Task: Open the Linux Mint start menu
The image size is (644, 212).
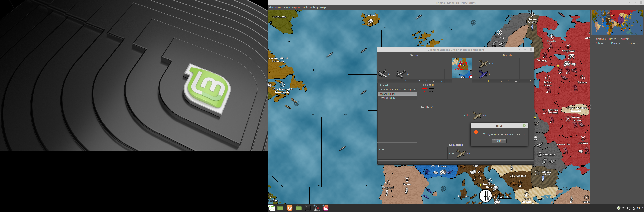Action: click(271, 208)
